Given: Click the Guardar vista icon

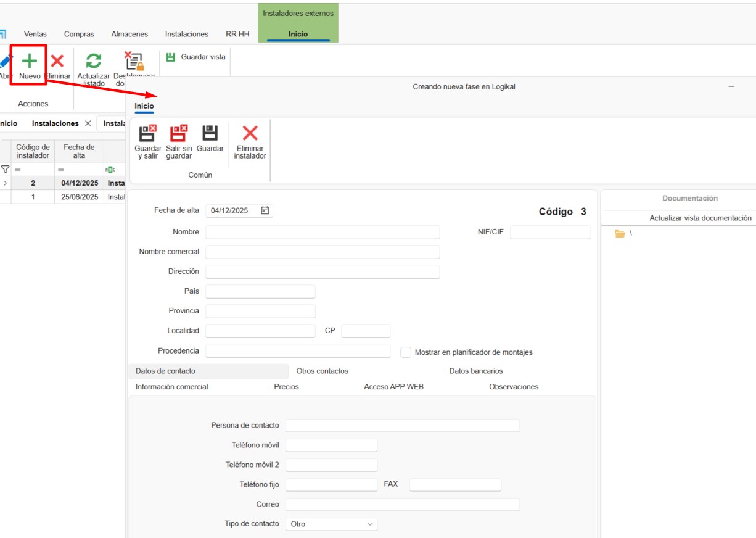Looking at the screenshot, I should coord(171,57).
